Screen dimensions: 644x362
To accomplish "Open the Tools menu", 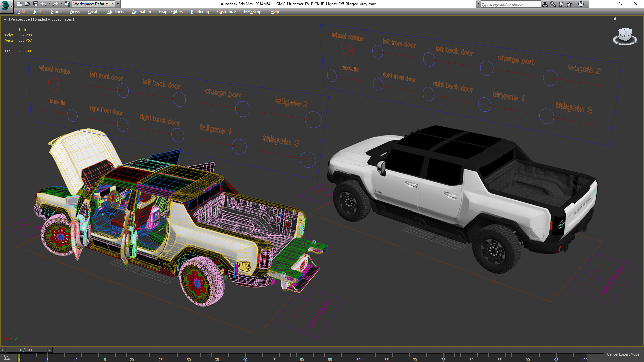I will click(x=38, y=12).
